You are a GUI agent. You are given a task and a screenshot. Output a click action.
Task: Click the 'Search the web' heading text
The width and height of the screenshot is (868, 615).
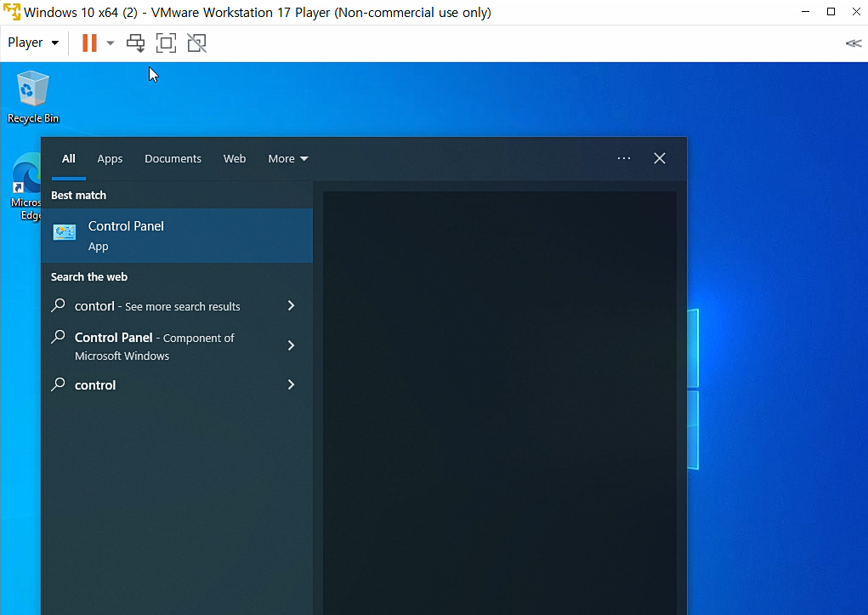[x=89, y=277]
